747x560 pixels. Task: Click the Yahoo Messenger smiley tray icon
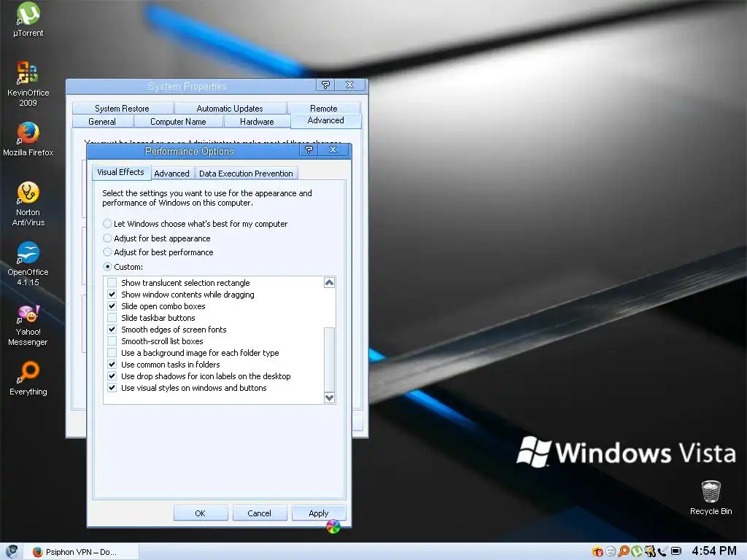[x=611, y=551]
